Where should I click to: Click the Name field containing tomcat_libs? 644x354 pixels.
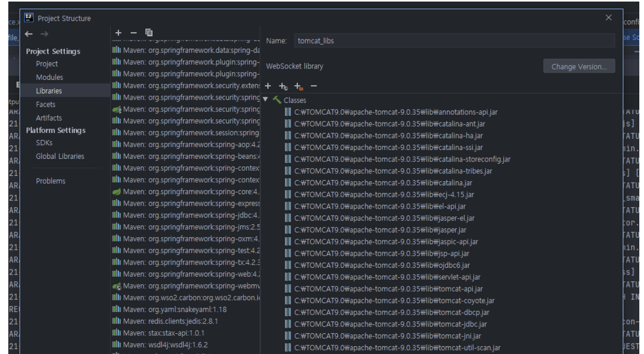click(x=454, y=41)
